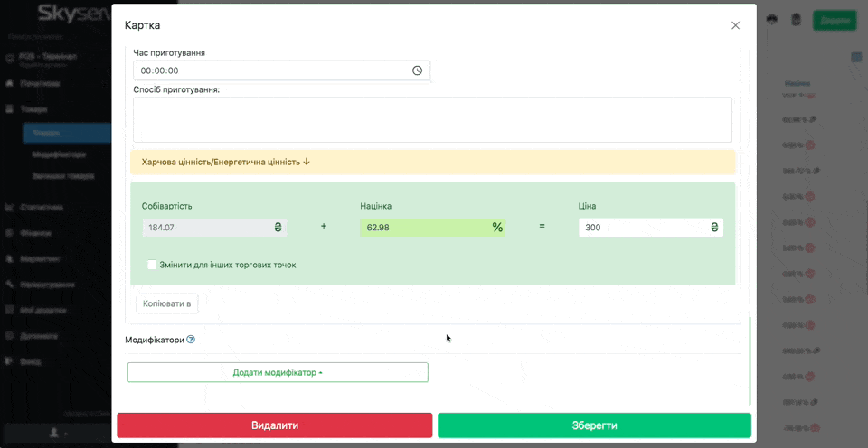Click the help icon beside Модифікатори
The height and width of the screenshot is (448, 868).
(x=191, y=341)
